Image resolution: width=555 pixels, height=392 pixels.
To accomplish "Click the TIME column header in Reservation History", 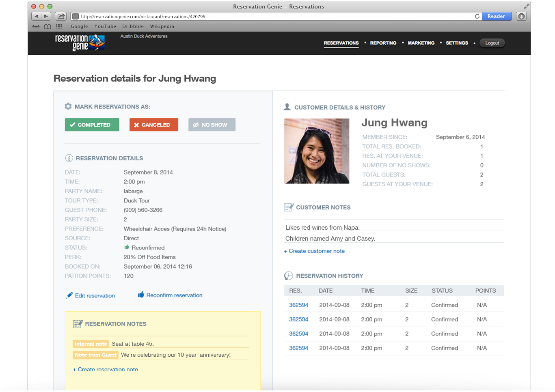I will pyautogui.click(x=368, y=291).
